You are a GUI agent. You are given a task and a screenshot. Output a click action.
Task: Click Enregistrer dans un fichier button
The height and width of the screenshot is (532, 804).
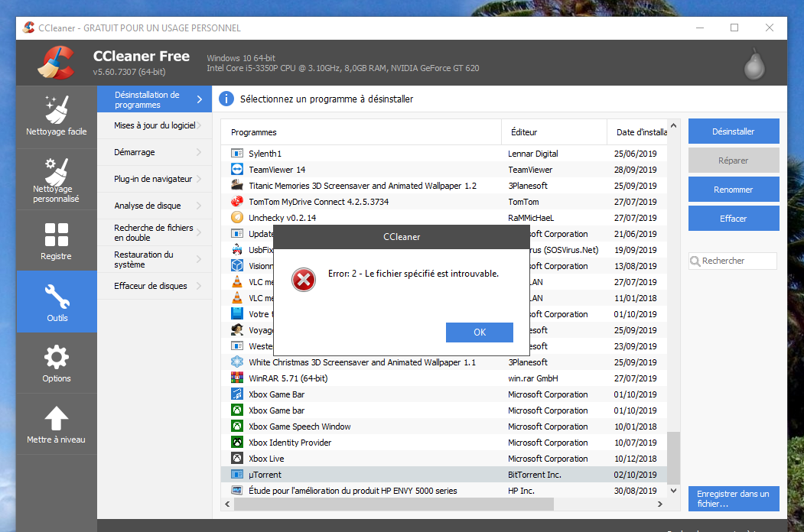734,498
